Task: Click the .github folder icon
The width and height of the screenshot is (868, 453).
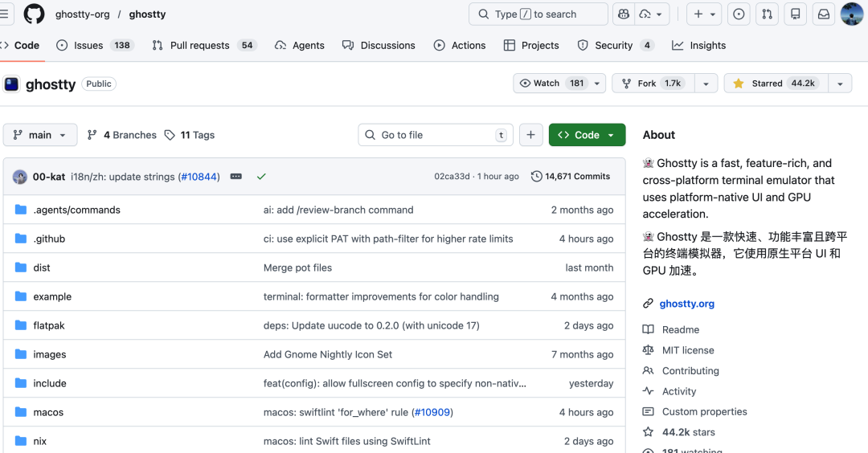Action: pyautogui.click(x=21, y=239)
